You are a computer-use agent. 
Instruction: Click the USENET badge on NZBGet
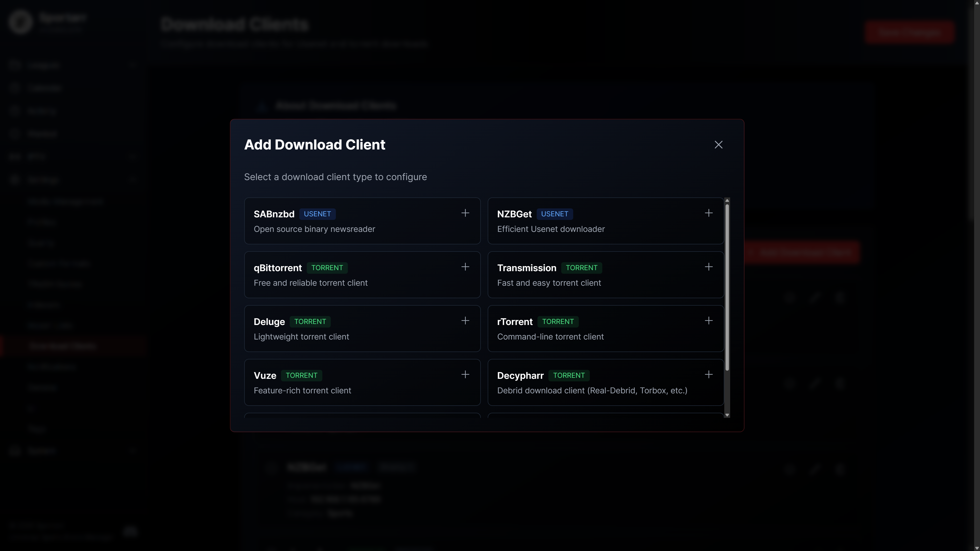(x=555, y=214)
